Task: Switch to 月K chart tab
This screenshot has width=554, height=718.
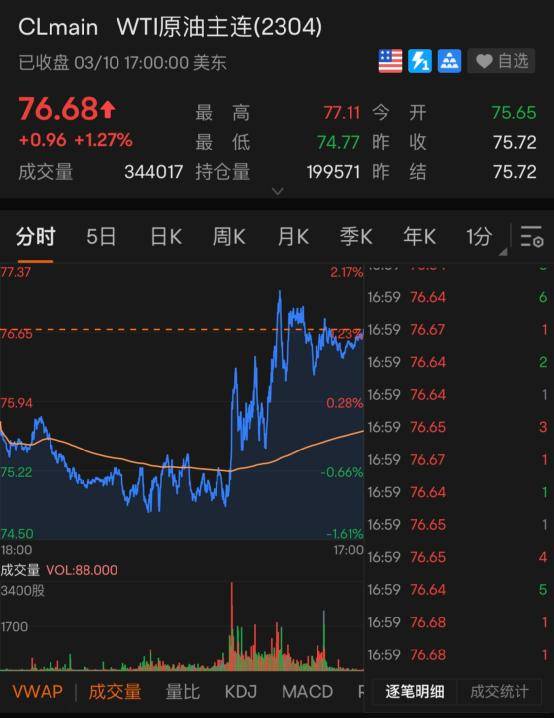Action: pos(293,237)
